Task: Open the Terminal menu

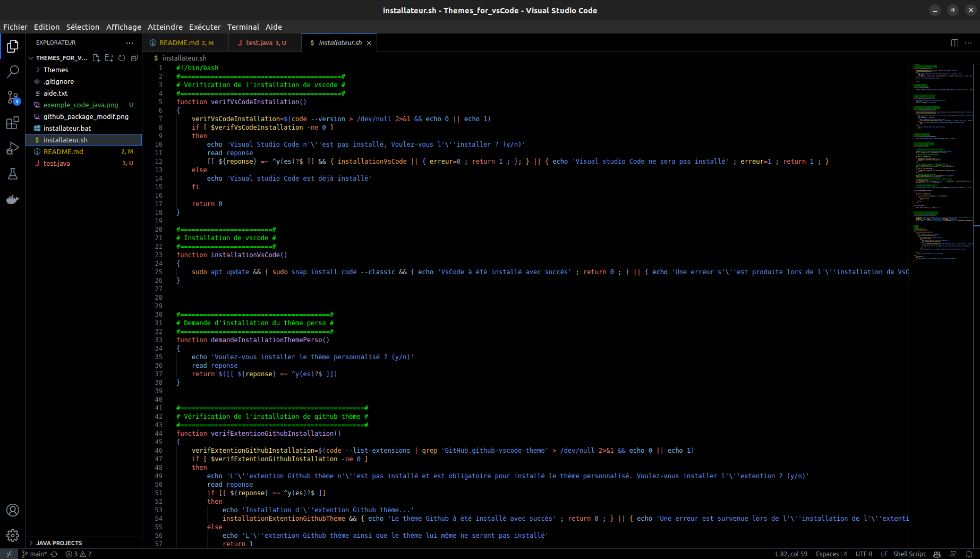Action: point(243,27)
